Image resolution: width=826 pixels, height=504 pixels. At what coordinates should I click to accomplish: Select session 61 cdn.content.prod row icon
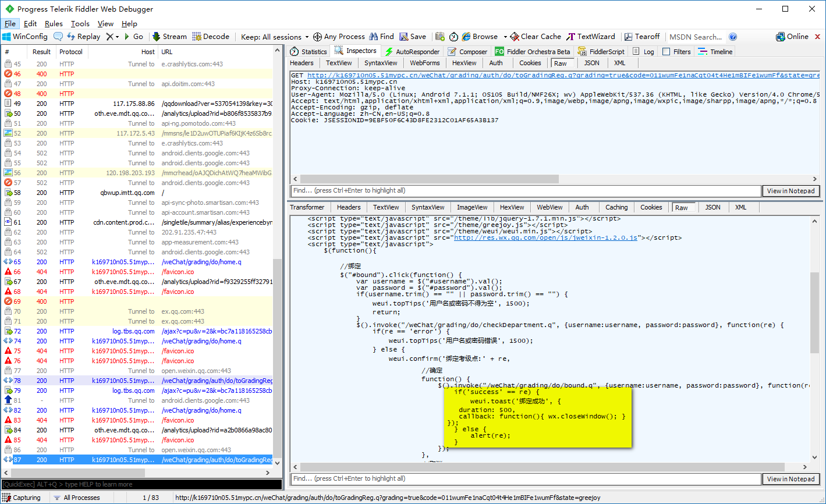8,222
